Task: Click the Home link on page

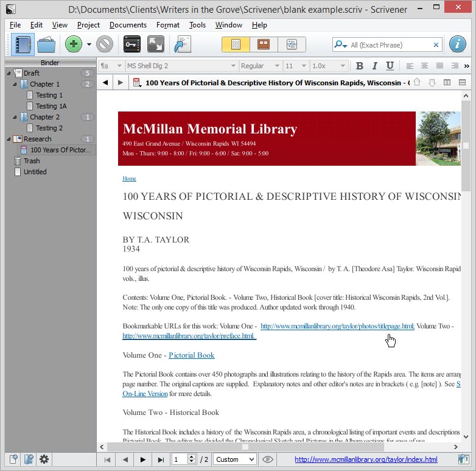Action: [129, 179]
